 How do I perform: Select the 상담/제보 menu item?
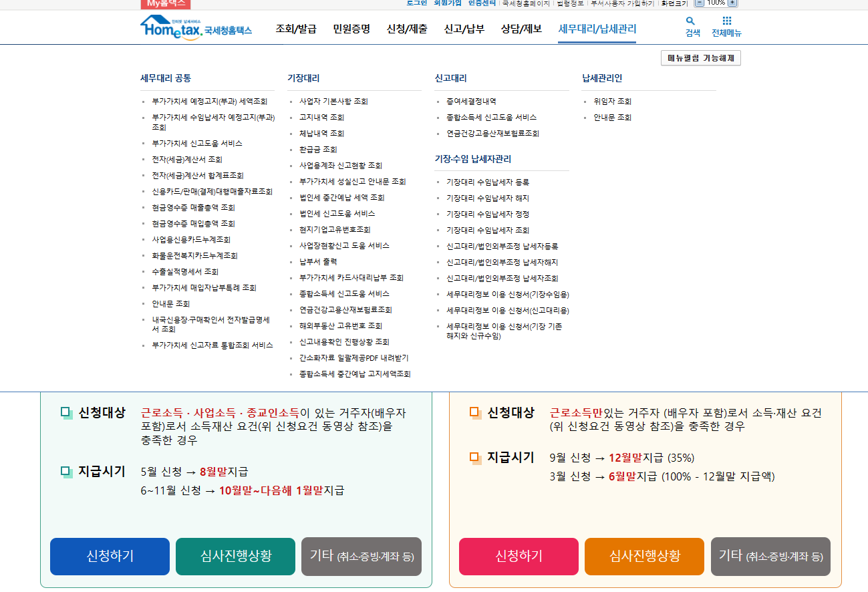[521, 29]
